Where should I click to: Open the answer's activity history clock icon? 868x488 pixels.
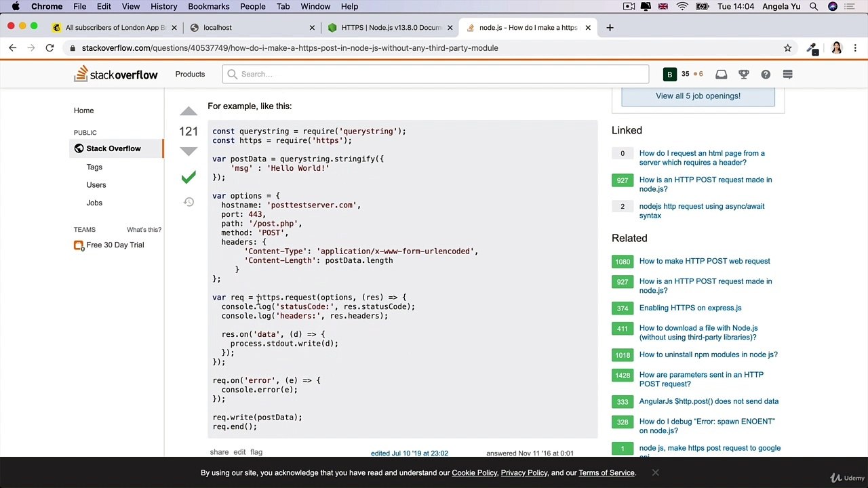coord(189,202)
